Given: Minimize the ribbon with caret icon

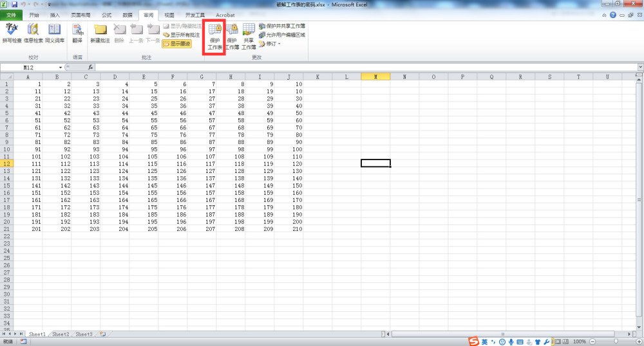Looking at the screenshot, I should click(x=604, y=15).
